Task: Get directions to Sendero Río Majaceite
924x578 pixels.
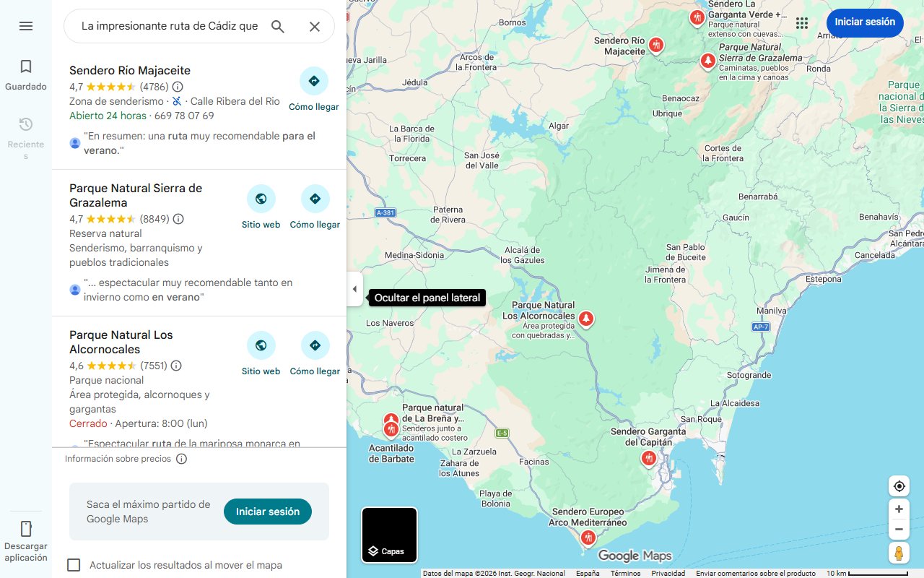Action: coord(313,89)
